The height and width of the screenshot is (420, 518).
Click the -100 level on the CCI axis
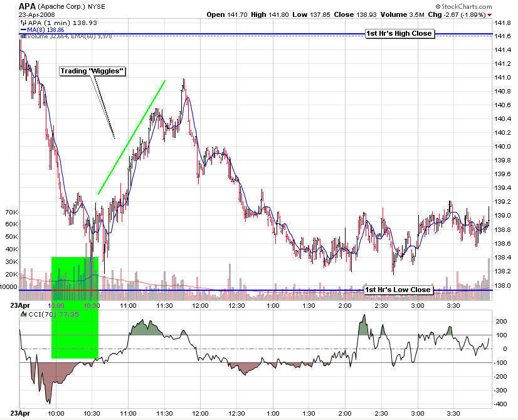[500, 363]
